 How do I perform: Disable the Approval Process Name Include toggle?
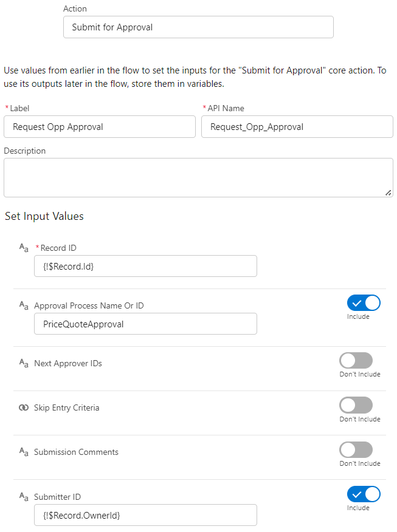(x=364, y=302)
